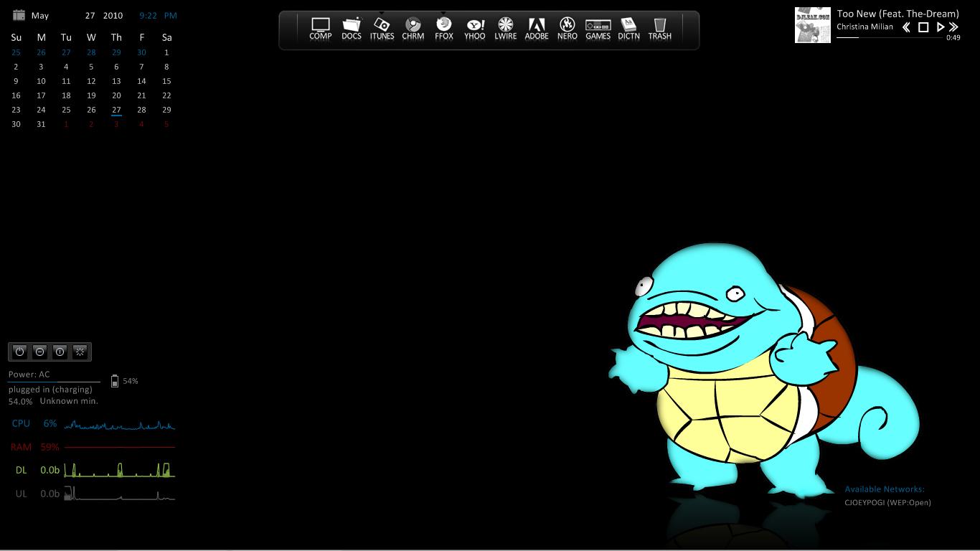Click the sleep button in the power widget
The image size is (980, 551).
coord(39,352)
